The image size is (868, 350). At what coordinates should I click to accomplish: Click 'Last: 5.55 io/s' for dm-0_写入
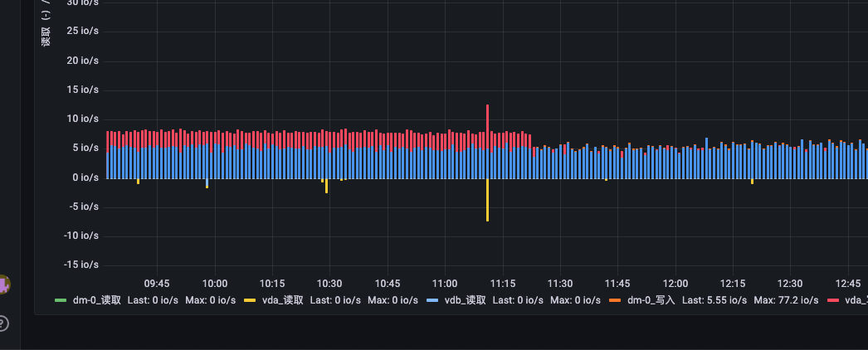[714, 300]
